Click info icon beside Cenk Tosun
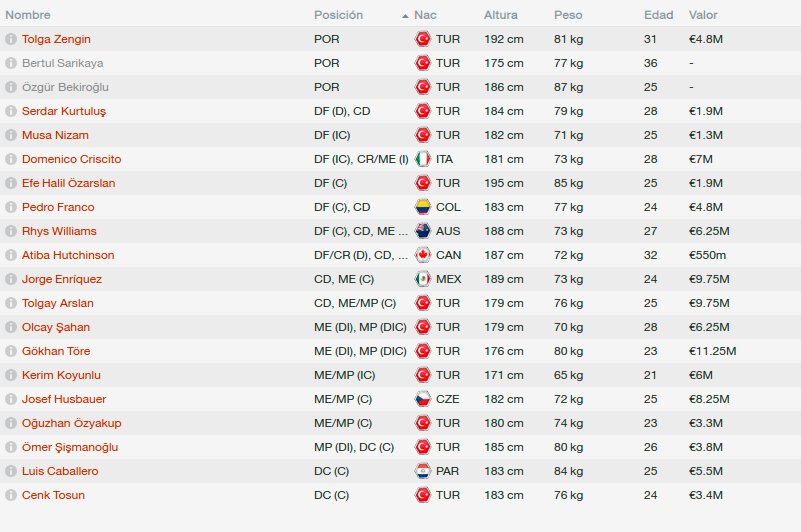801x532 pixels. [x=11, y=495]
